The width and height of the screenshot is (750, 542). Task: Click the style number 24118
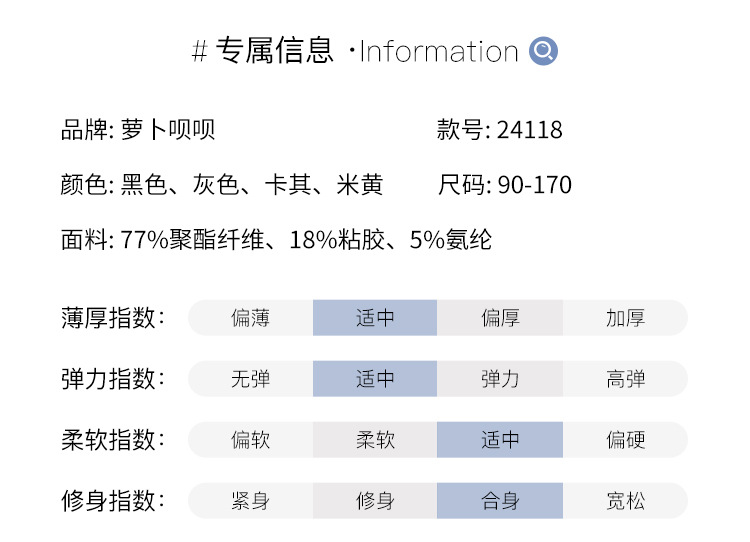529,130
